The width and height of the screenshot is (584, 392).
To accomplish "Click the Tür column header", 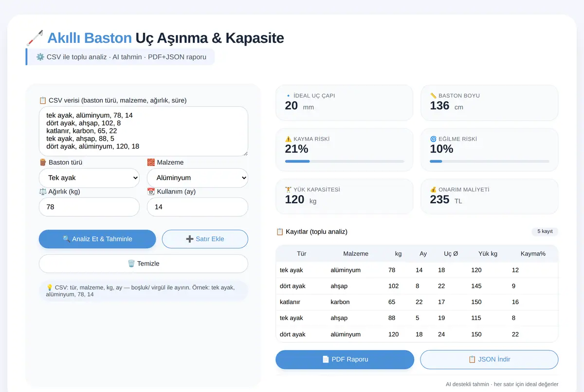I will click(x=302, y=253).
